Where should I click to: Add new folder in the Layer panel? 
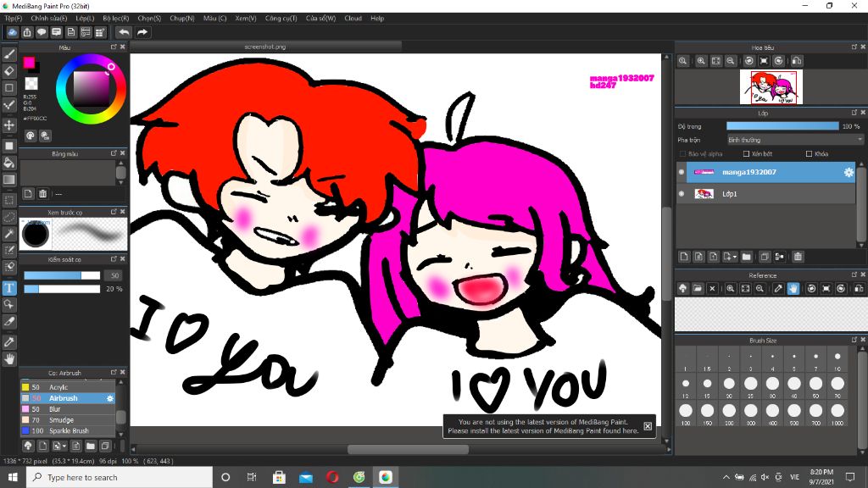point(746,257)
